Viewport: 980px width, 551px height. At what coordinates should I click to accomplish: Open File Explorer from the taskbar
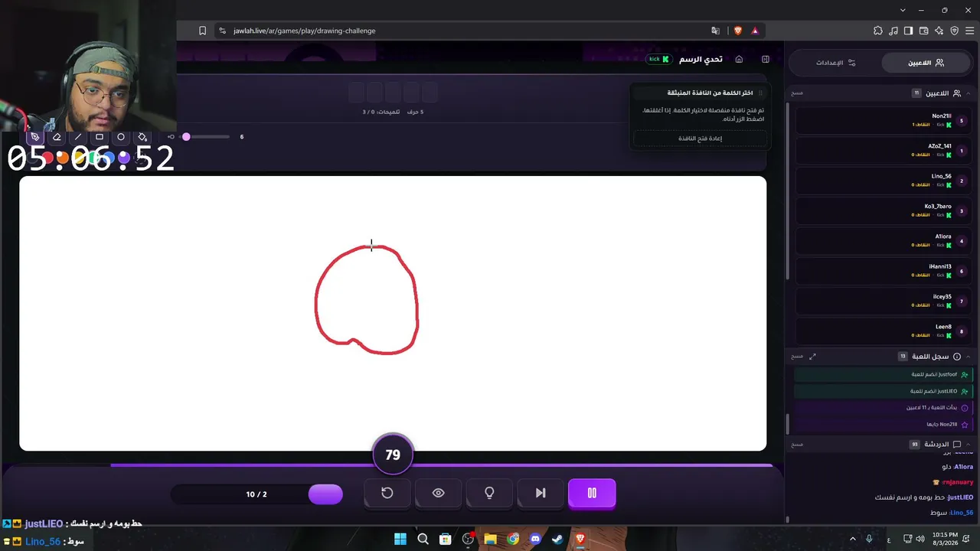[x=490, y=539]
